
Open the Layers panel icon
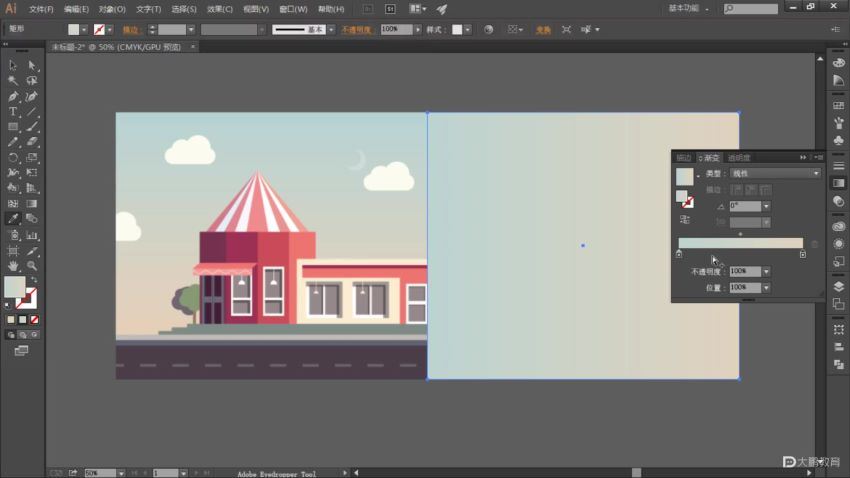[x=838, y=286]
